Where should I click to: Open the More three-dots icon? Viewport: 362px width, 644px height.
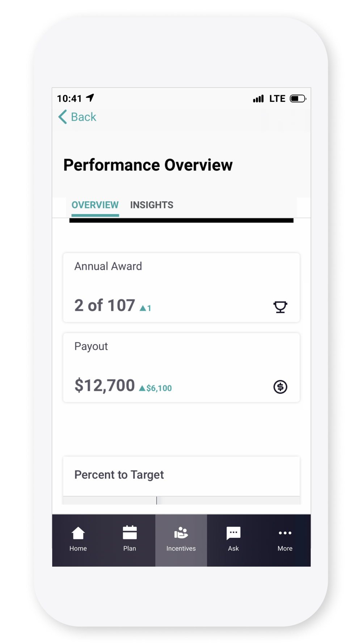pos(285,533)
